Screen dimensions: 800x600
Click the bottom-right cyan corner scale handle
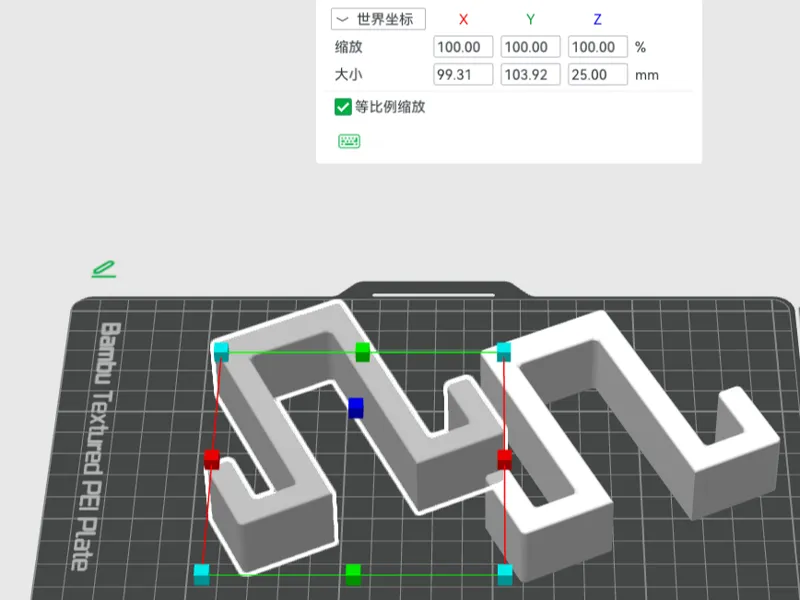coord(505,574)
